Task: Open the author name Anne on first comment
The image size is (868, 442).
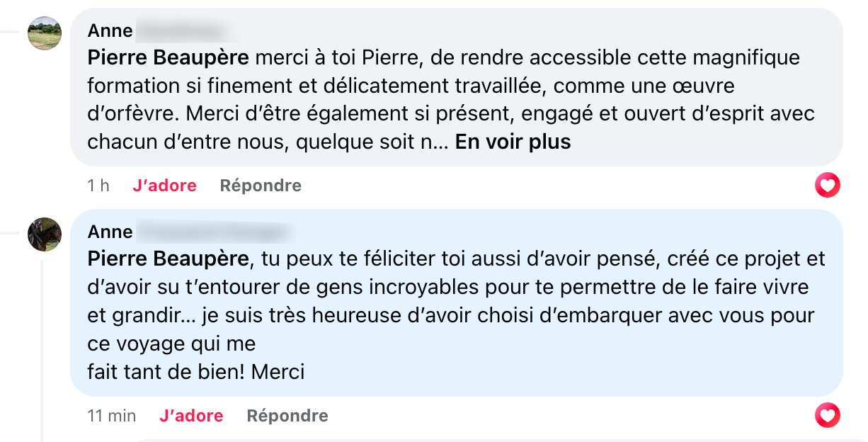Action: (x=110, y=30)
